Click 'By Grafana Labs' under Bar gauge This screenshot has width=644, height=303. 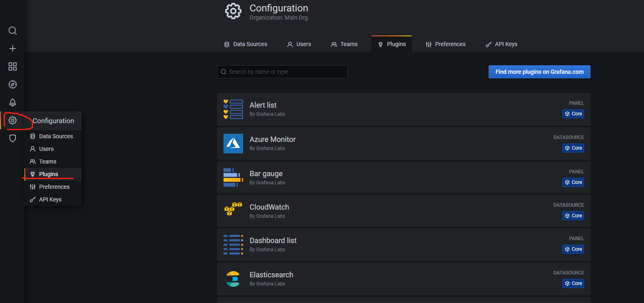click(x=267, y=183)
